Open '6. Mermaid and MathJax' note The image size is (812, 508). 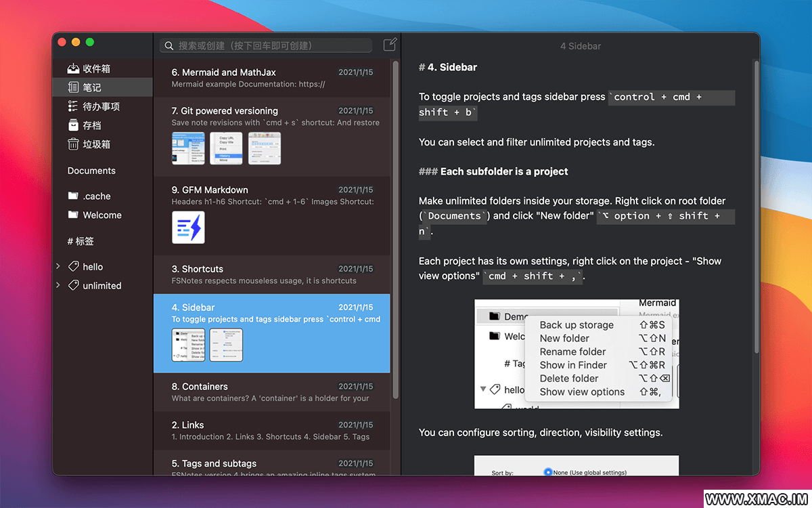click(x=271, y=78)
